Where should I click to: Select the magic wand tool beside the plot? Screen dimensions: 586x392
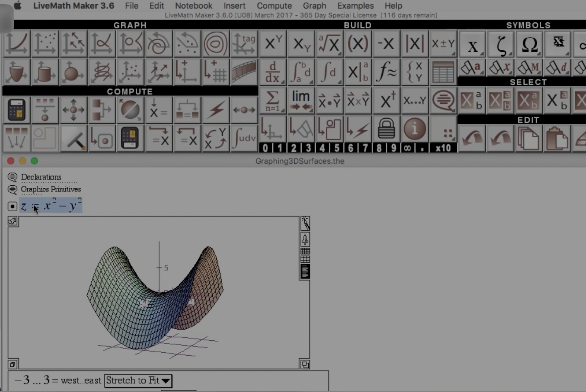click(x=305, y=223)
